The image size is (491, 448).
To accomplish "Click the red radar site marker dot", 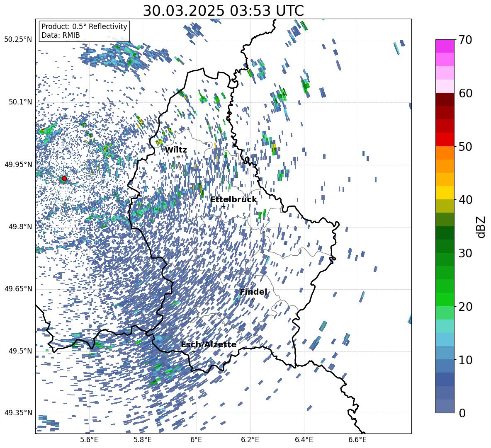I will point(64,178).
